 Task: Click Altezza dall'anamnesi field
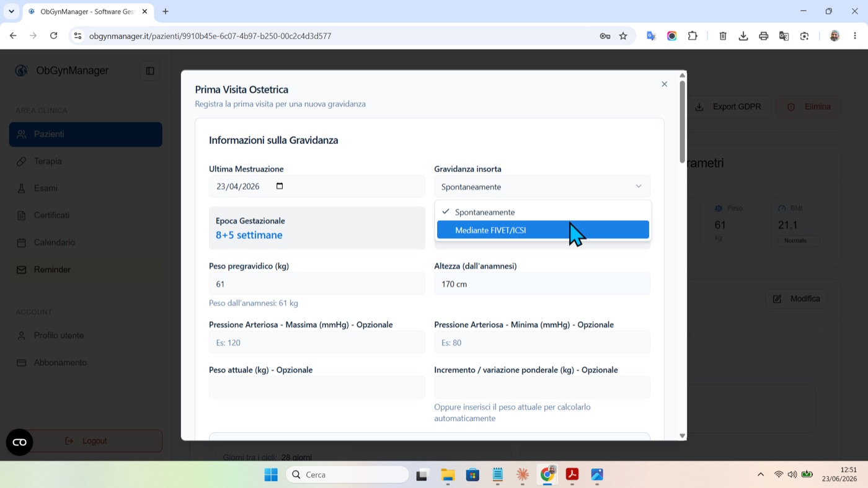pos(542,284)
